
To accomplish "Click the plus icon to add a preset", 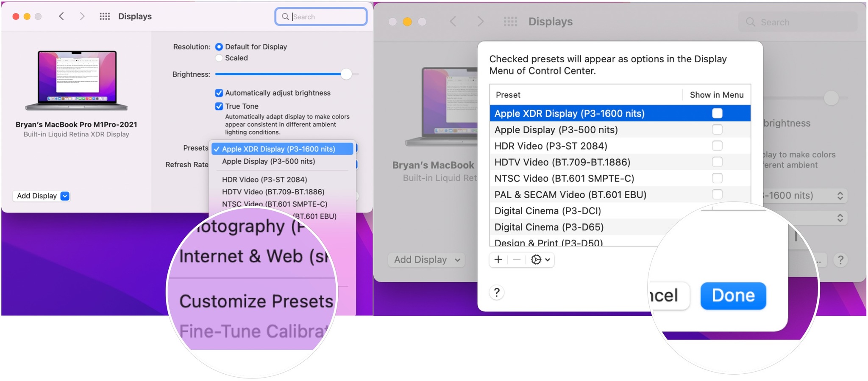I will click(498, 260).
